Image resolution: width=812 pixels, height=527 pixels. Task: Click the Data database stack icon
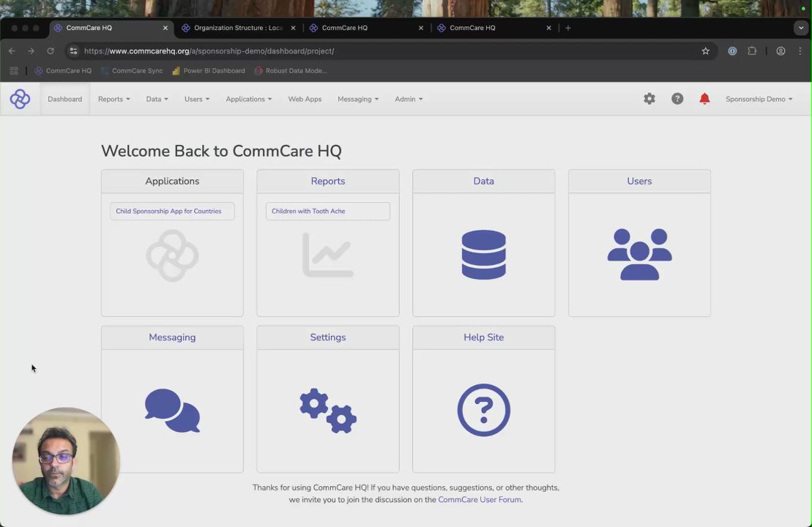point(484,255)
